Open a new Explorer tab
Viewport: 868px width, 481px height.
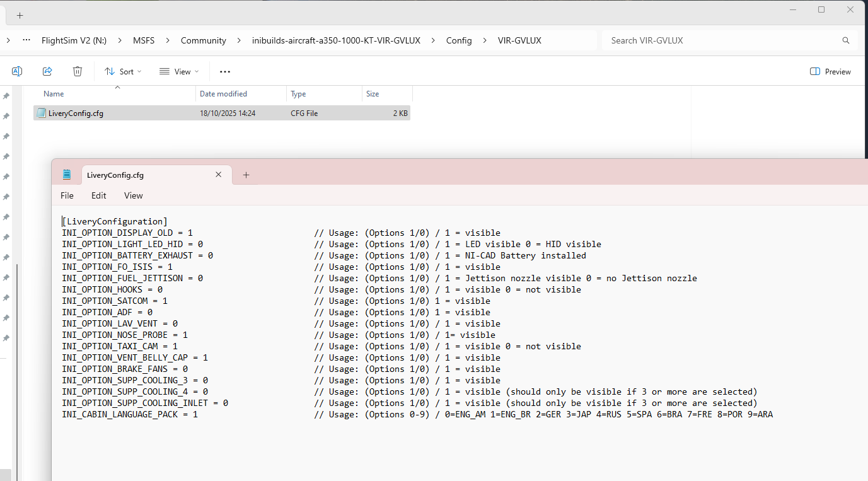(x=20, y=15)
